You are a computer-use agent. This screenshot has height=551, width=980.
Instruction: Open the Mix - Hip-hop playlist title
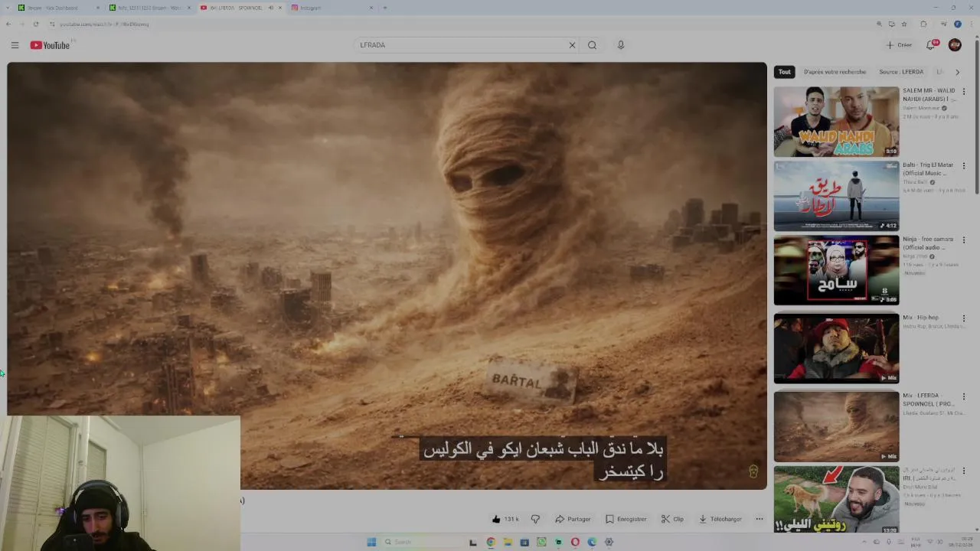coord(920,318)
